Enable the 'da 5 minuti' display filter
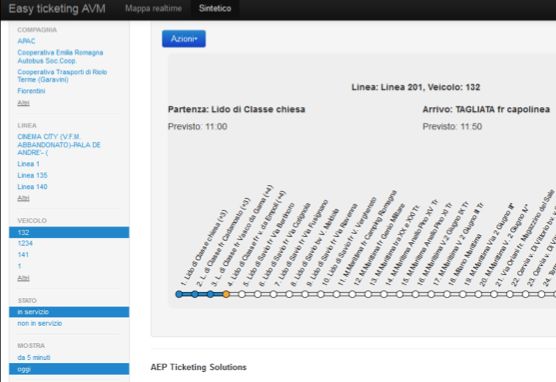The height and width of the screenshot is (382, 556). coord(34,358)
